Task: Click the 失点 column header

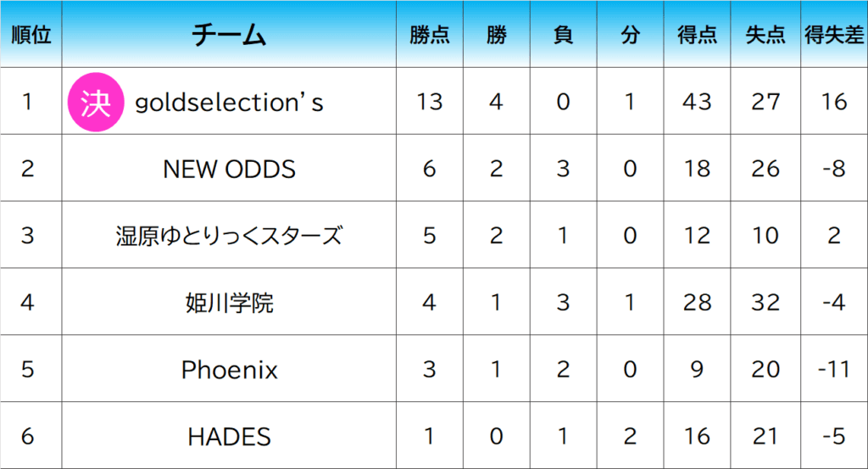Action: 765,34
